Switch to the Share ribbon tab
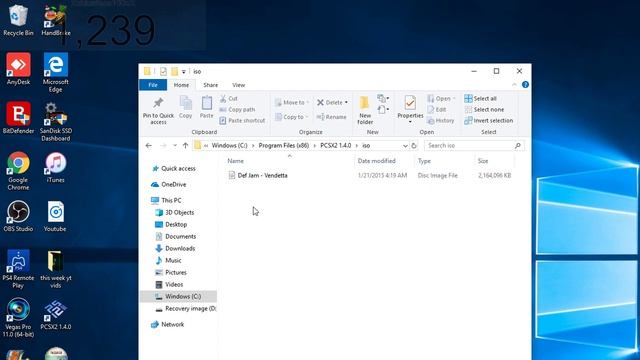The image size is (640, 360). click(x=211, y=85)
